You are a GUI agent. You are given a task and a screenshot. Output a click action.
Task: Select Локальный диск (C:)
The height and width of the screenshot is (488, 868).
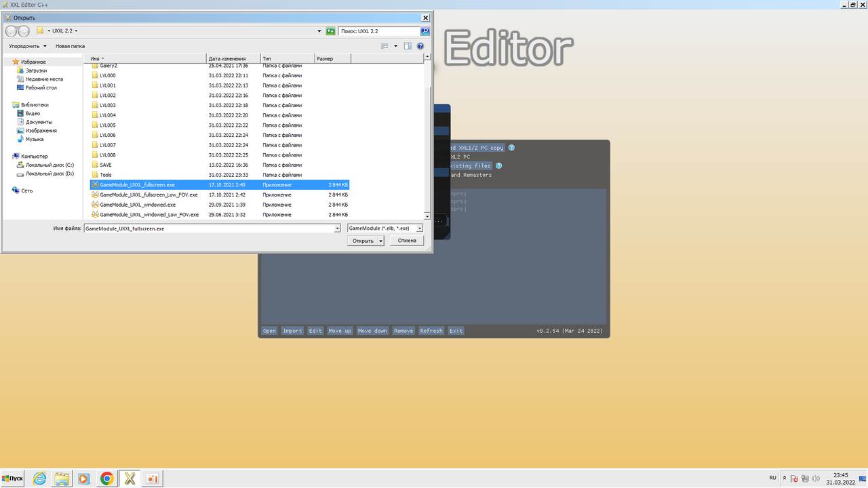pos(50,165)
